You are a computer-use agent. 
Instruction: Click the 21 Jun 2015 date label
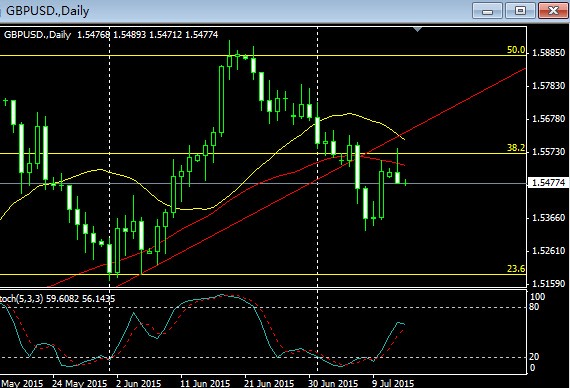click(269, 383)
